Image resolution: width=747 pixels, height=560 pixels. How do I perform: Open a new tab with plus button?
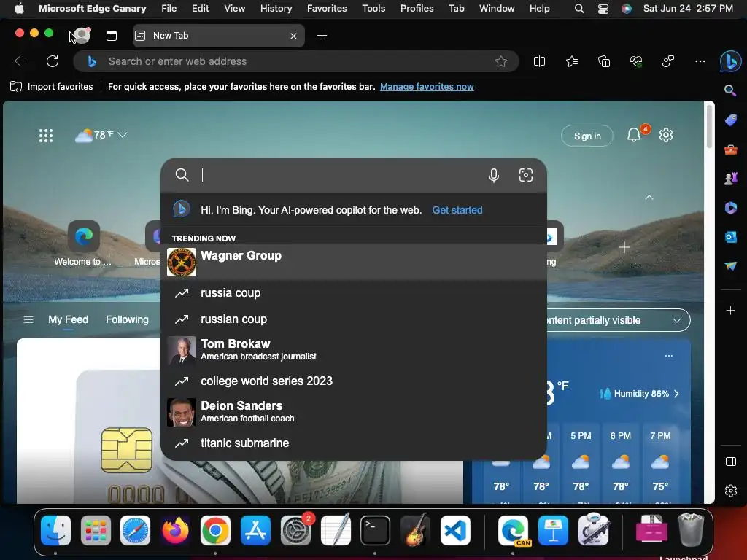(322, 36)
